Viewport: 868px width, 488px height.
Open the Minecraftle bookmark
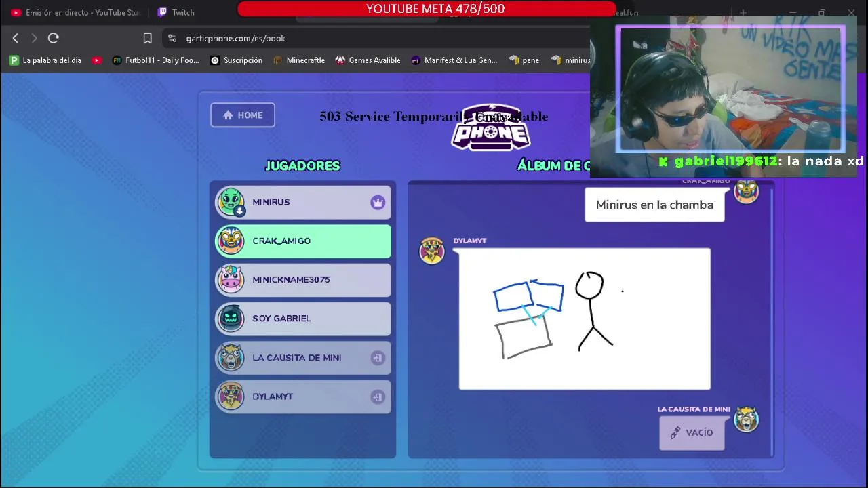pyautogui.click(x=299, y=60)
